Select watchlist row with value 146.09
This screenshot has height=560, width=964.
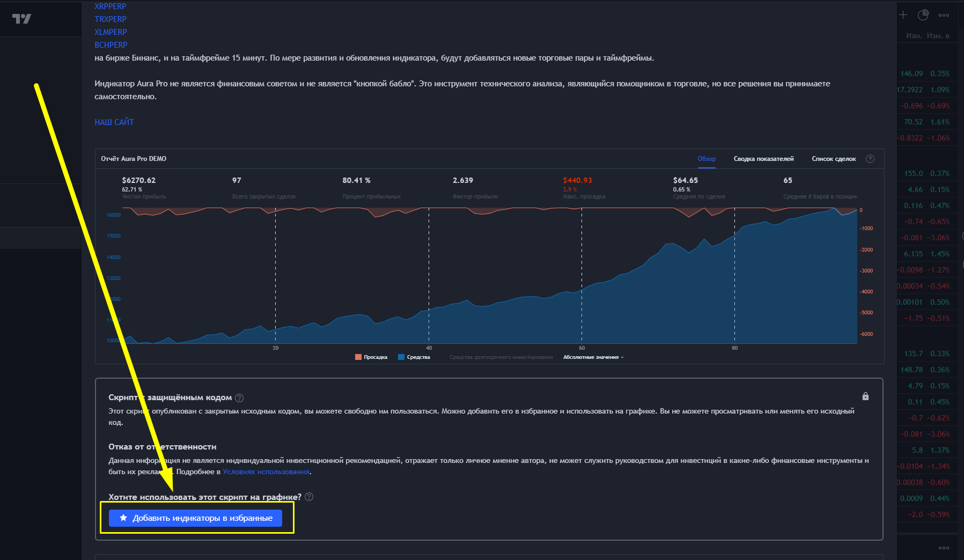pyautogui.click(x=927, y=73)
